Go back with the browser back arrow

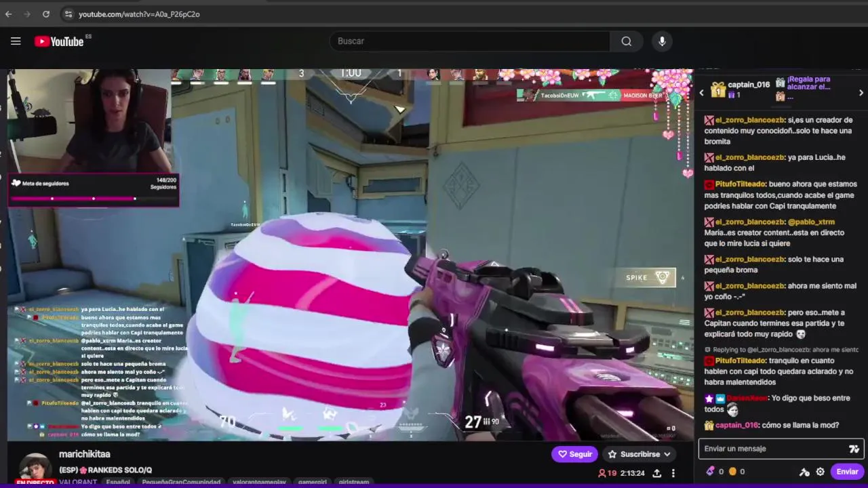tap(8, 14)
